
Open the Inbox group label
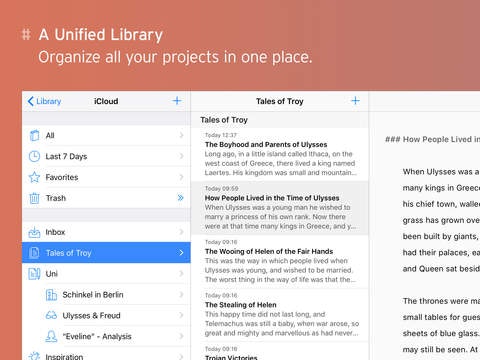(x=55, y=232)
